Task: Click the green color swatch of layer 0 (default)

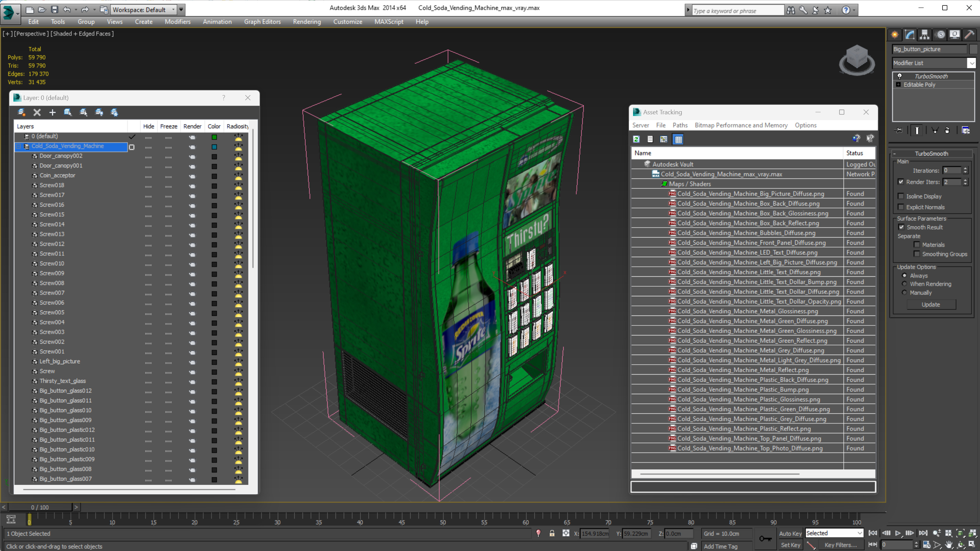Action: point(214,137)
